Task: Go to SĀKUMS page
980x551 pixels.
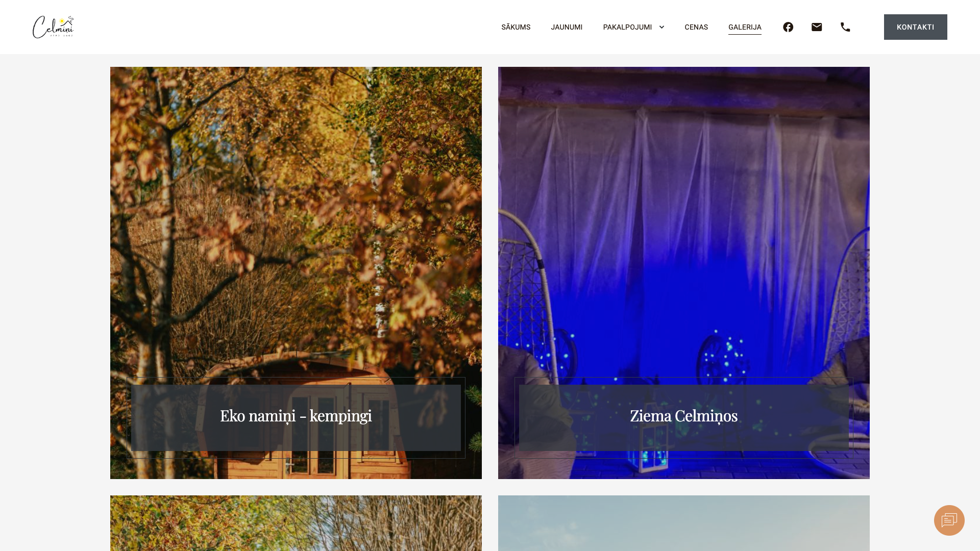Action: (x=516, y=27)
